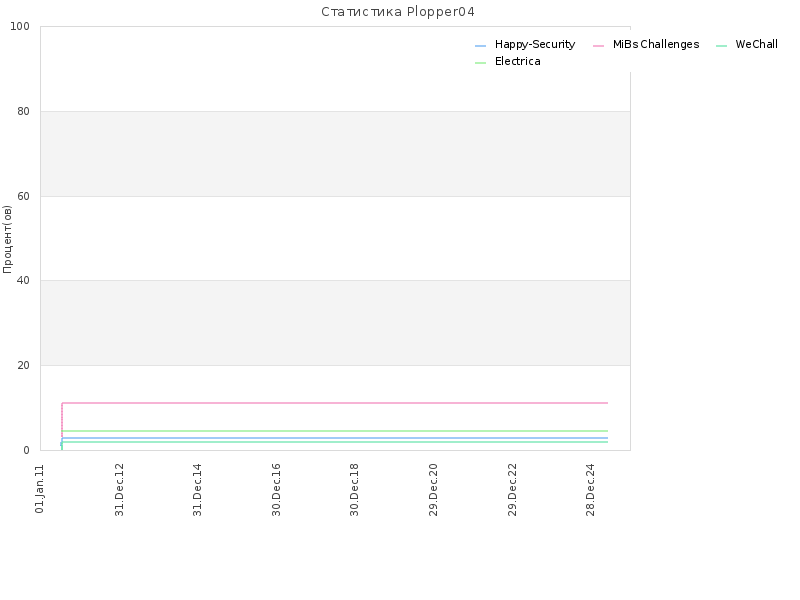Click the light green Electrica color marker

[x=480, y=63]
